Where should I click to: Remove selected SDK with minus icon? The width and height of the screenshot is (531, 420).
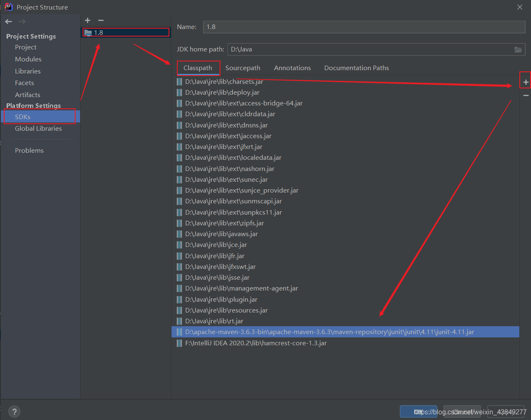(101, 20)
